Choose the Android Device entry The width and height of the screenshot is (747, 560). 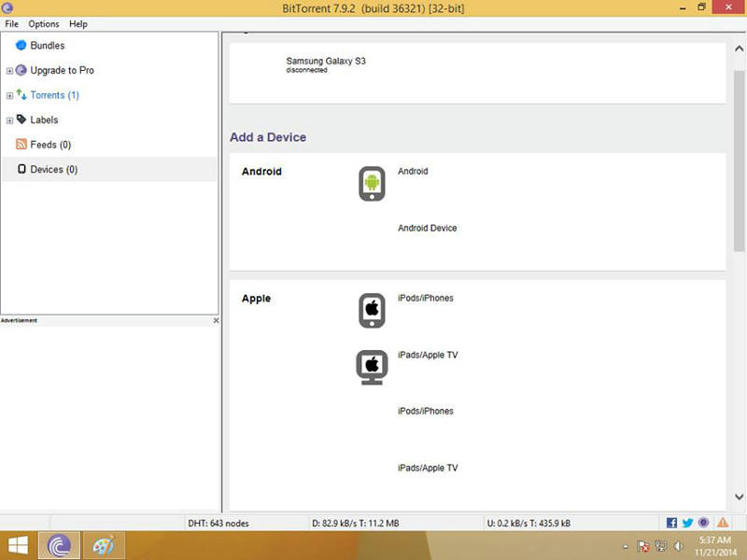[x=428, y=228]
